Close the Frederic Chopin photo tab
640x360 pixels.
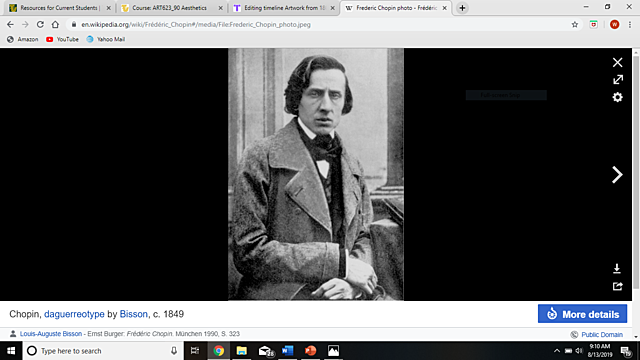(444, 8)
